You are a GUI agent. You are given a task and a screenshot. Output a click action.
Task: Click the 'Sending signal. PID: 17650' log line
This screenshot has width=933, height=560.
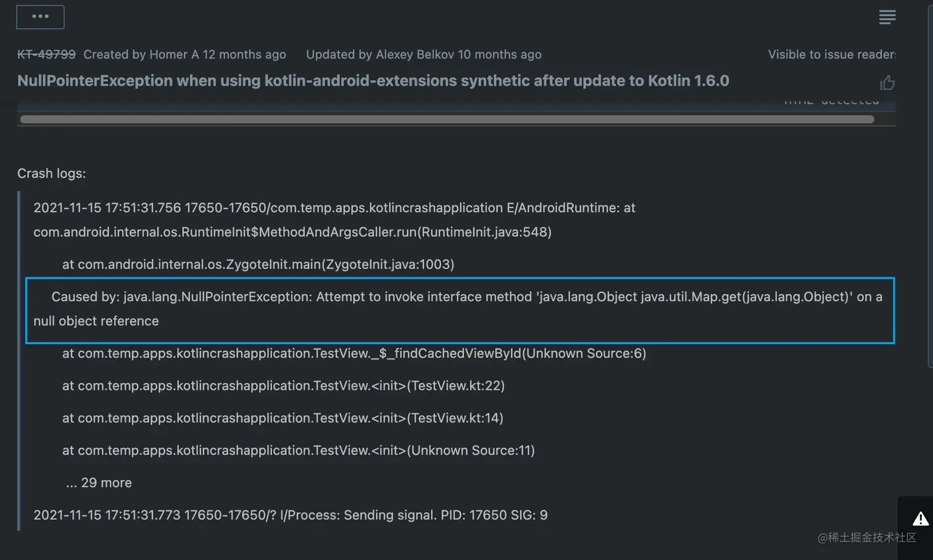[x=290, y=515]
